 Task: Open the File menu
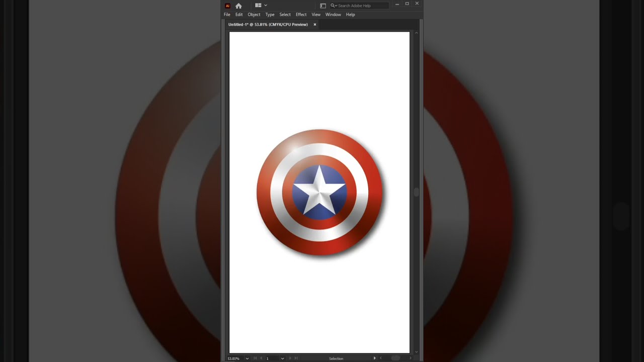click(227, 15)
